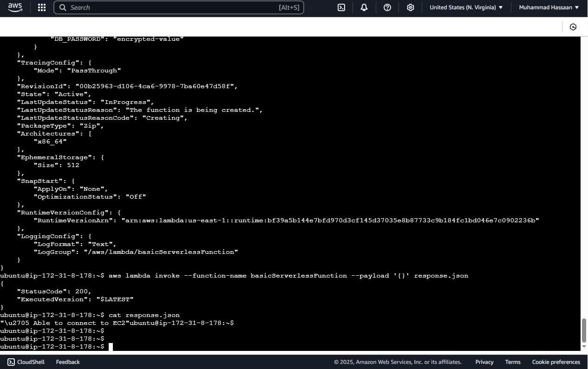Open the Muhammad Hassaan account menu
Screen dimensions: 588x369
click(549, 7)
